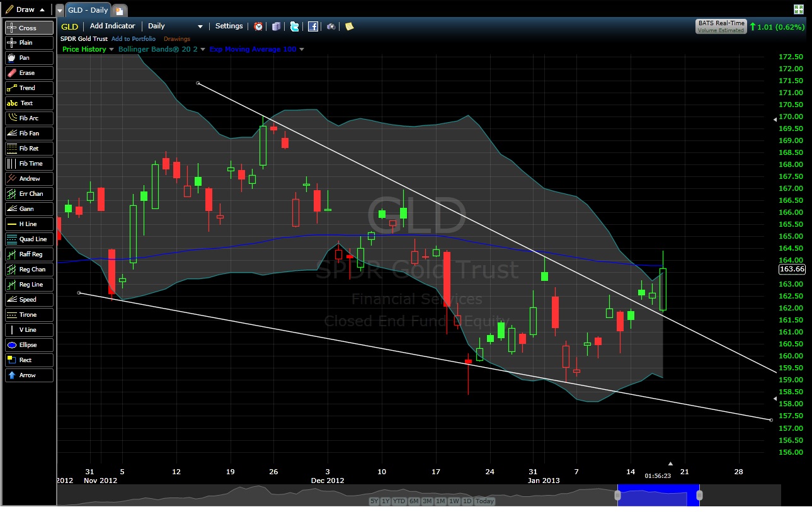Jump range to Today
The image size is (812, 512).
coord(484,501)
